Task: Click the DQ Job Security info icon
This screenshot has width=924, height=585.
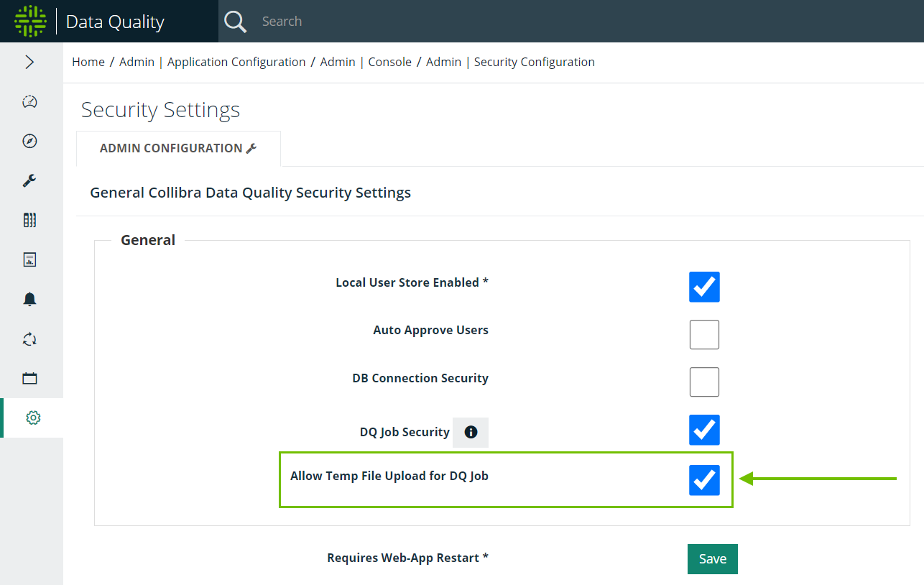Action: tap(471, 432)
